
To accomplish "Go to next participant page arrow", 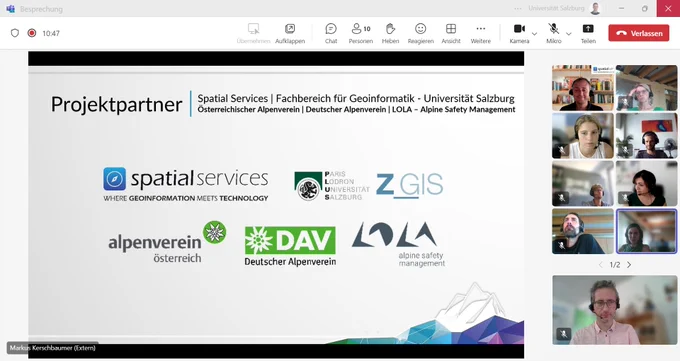I will pos(629,265).
